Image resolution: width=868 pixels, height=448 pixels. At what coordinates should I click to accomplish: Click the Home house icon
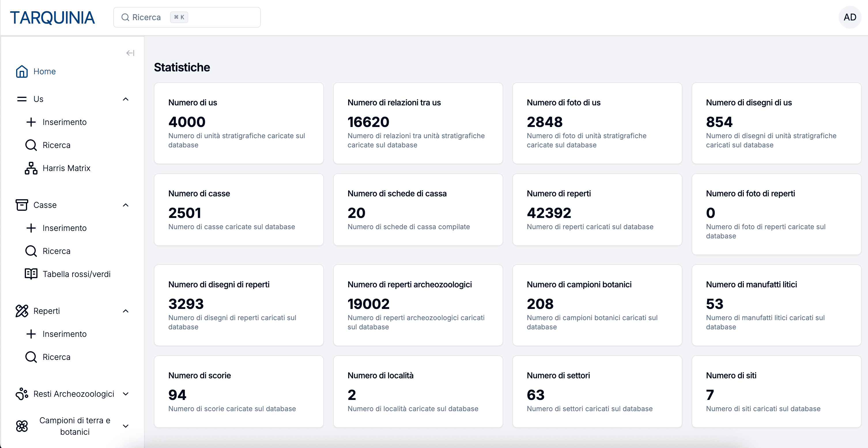pos(22,71)
